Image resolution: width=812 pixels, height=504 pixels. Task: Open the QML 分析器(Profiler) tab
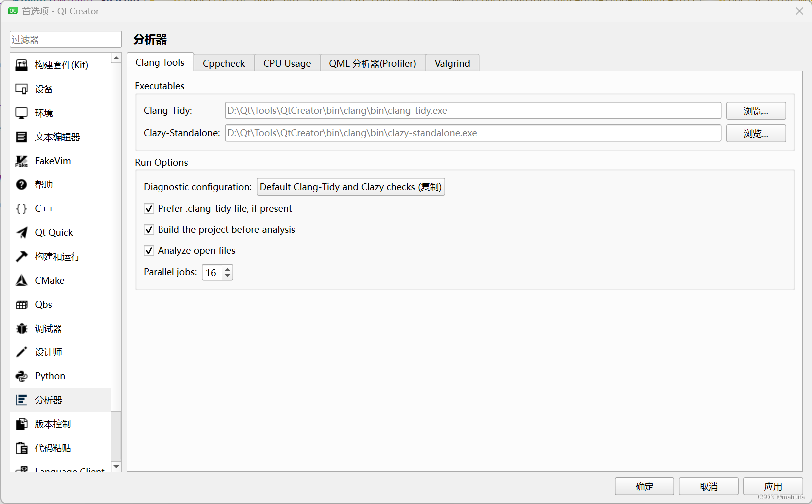pyautogui.click(x=372, y=63)
